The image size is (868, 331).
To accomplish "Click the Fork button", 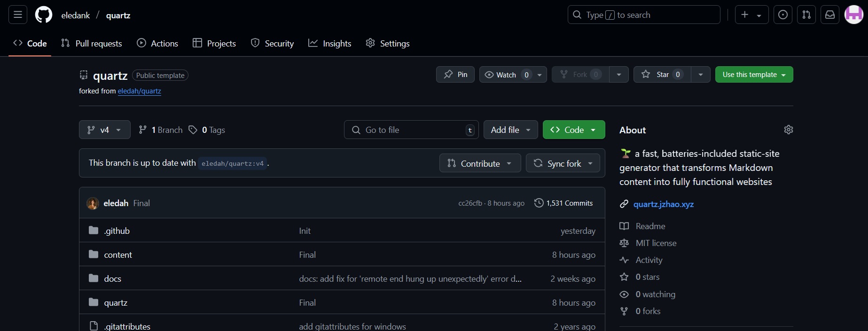I will (x=580, y=75).
